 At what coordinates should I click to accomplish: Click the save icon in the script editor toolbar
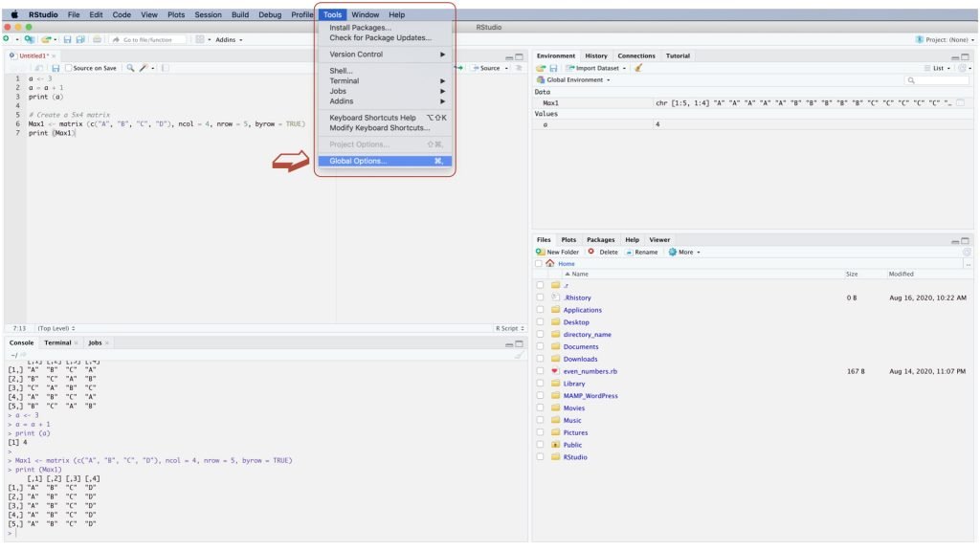tap(54, 68)
